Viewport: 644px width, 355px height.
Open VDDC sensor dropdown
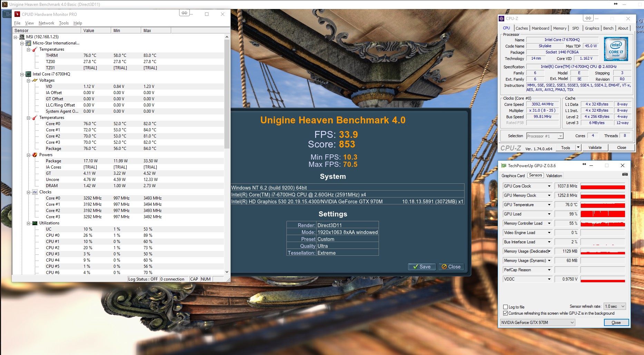(549, 279)
